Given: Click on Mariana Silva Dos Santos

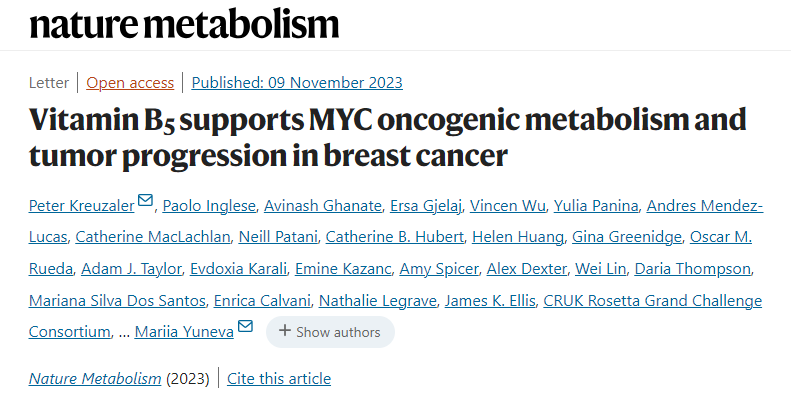Looking at the screenshot, I should pyautogui.click(x=117, y=301).
